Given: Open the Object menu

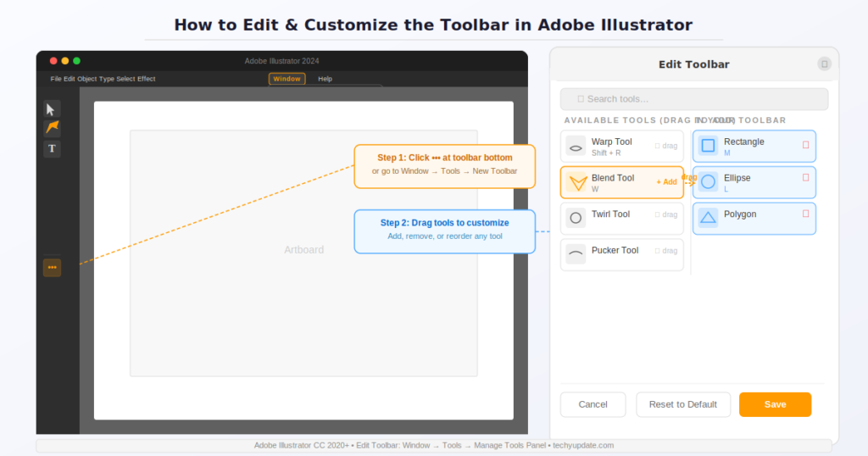Looking at the screenshot, I should (x=87, y=79).
